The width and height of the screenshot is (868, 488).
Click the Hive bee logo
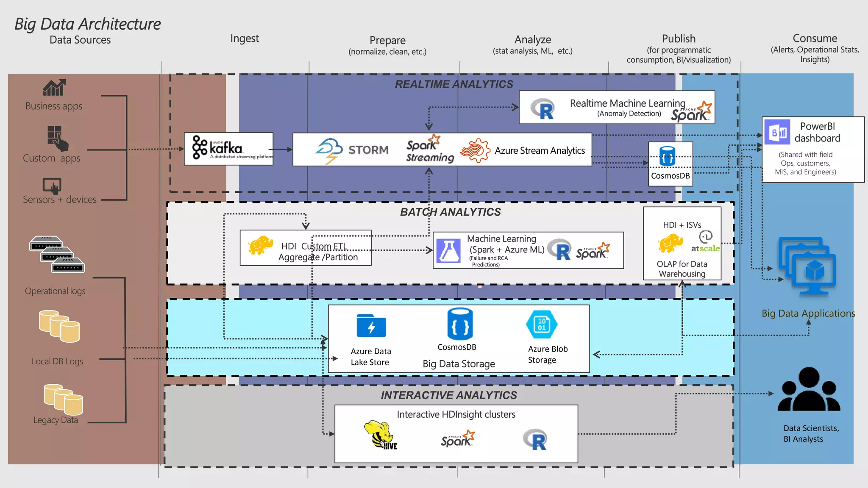pyautogui.click(x=381, y=435)
